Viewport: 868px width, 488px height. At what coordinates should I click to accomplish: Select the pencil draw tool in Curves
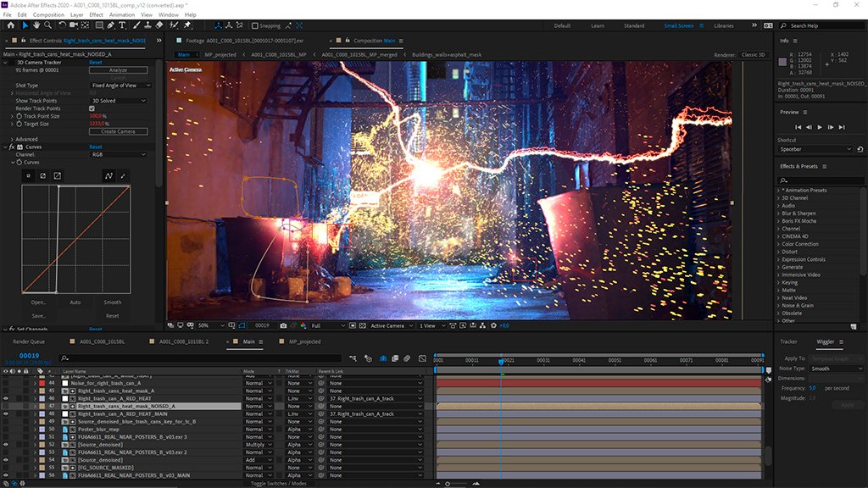pos(123,175)
